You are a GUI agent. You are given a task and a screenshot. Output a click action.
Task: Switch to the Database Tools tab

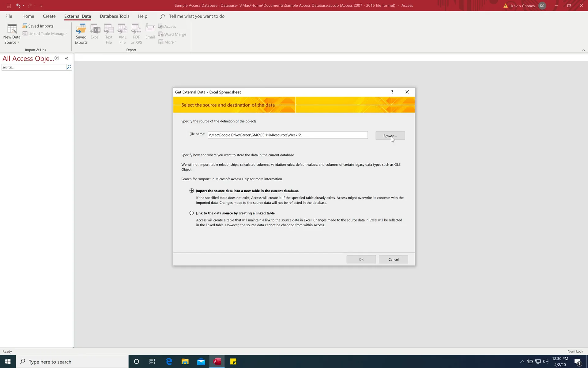[x=114, y=16]
